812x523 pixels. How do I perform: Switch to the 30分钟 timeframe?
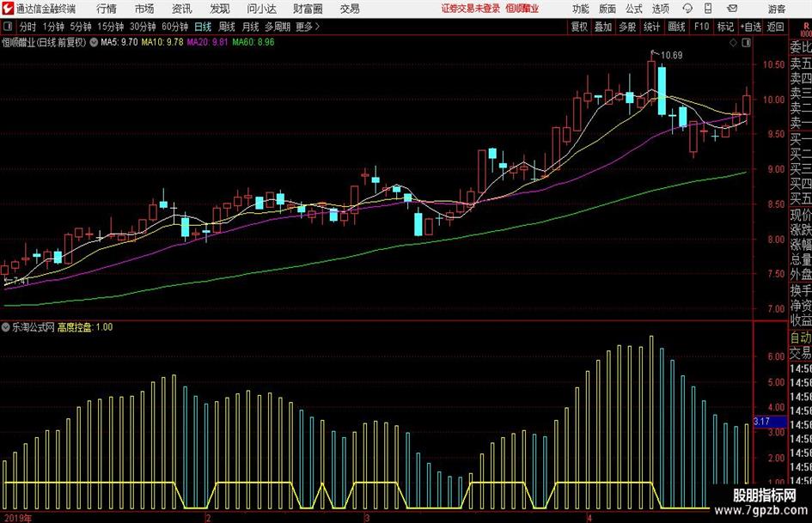143,27
